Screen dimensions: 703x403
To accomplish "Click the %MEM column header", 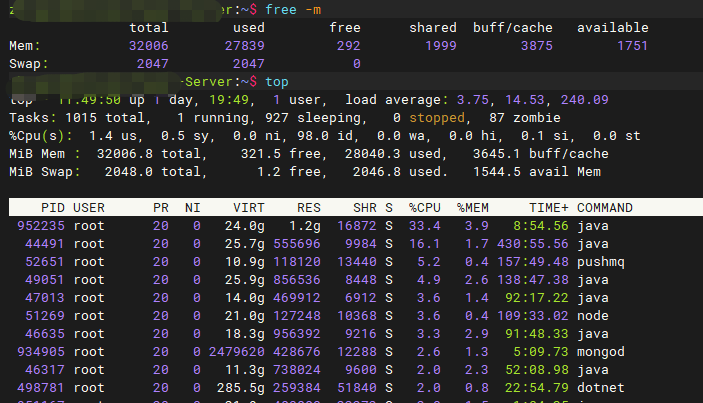I will click(473, 208).
